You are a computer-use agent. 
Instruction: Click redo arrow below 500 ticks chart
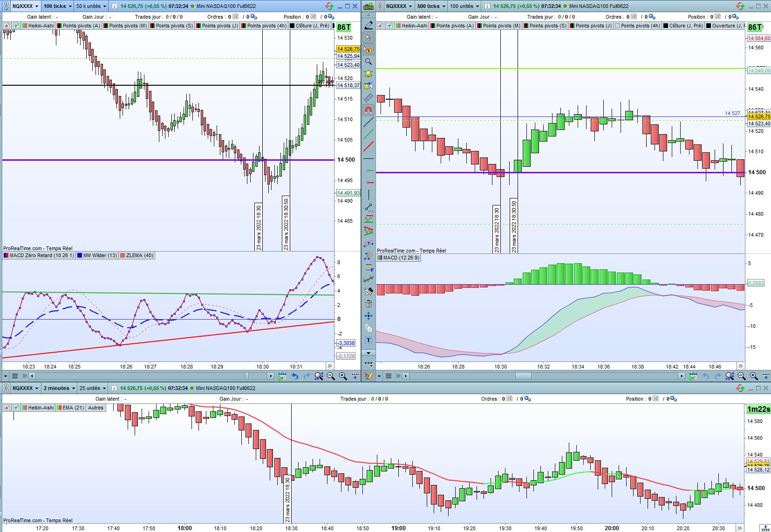click(718, 376)
